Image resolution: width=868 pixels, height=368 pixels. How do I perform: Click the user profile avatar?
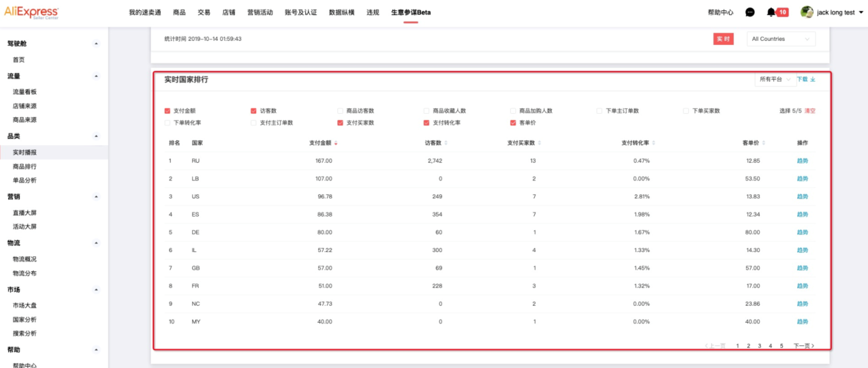806,13
